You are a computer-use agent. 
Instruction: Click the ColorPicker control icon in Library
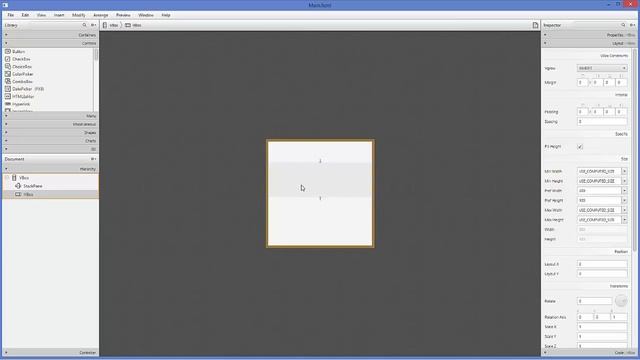(8, 74)
